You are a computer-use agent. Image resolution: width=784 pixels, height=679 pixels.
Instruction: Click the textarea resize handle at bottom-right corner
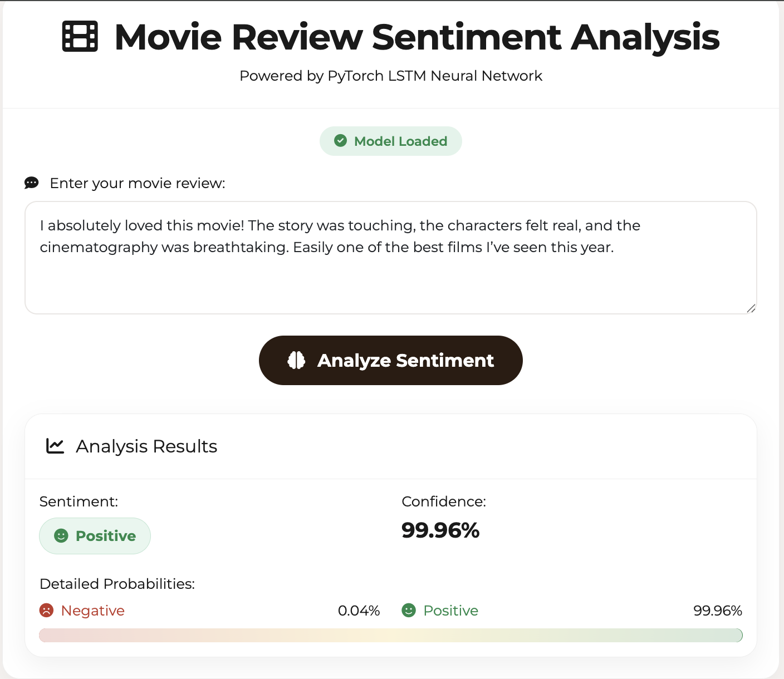(751, 308)
